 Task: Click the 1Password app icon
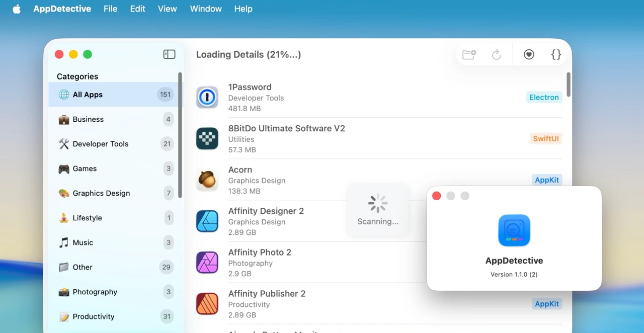pos(207,97)
